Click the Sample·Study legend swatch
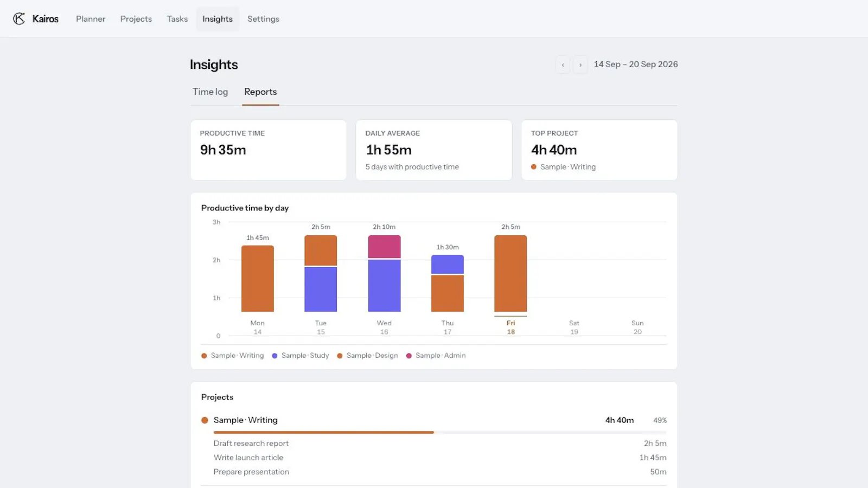This screenshot has height=488, width=868. click(275, 356)
